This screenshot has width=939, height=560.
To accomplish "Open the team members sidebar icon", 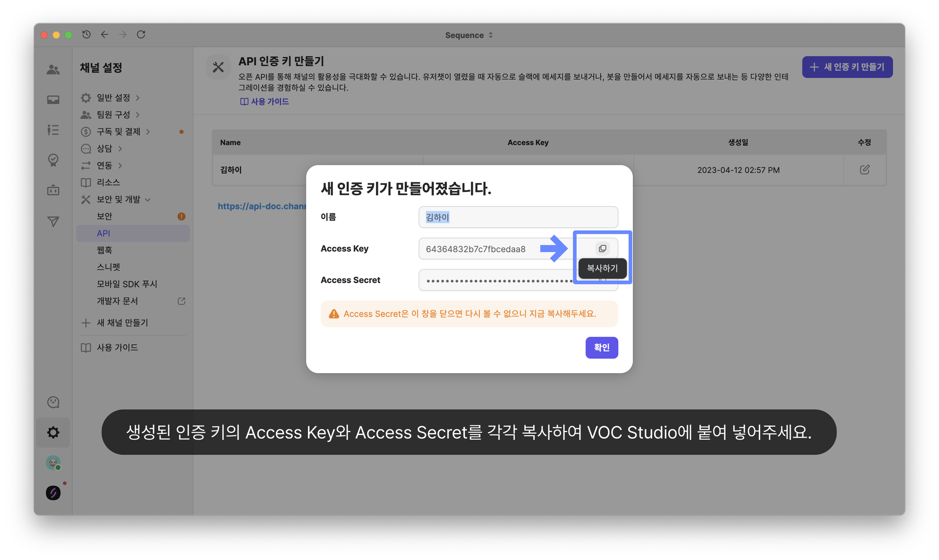I will [53, 70].
